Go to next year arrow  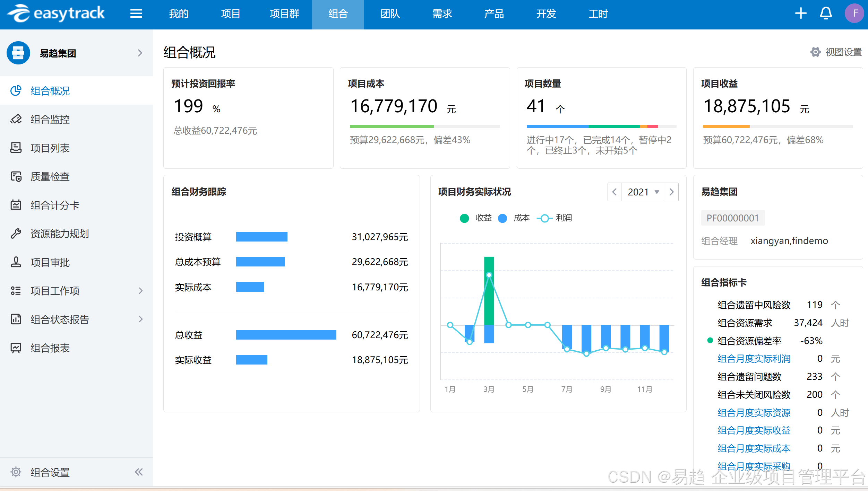coord(671,192)
